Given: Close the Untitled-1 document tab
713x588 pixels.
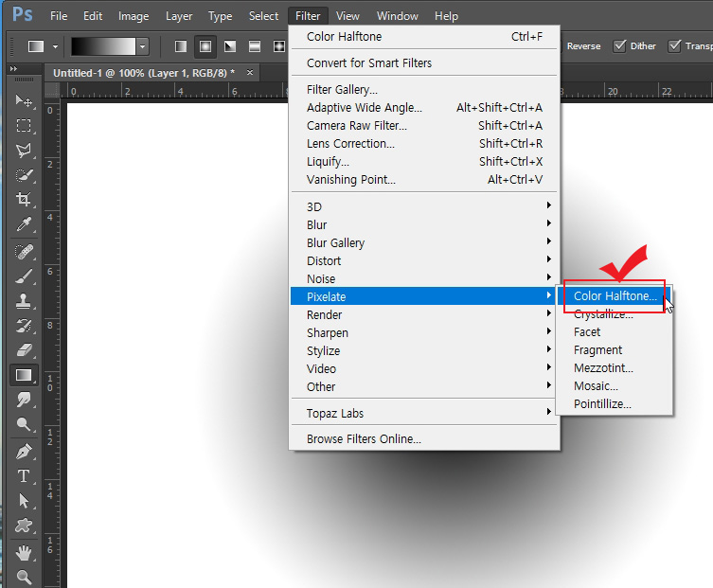Looking at the screenshot, I should (x=250, y=72).
